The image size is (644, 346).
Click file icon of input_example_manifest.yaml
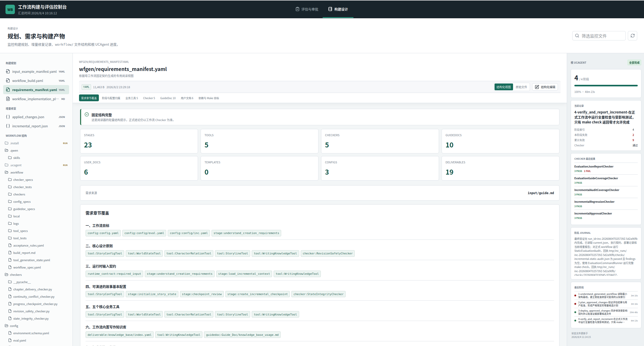[x=8, y=71]
